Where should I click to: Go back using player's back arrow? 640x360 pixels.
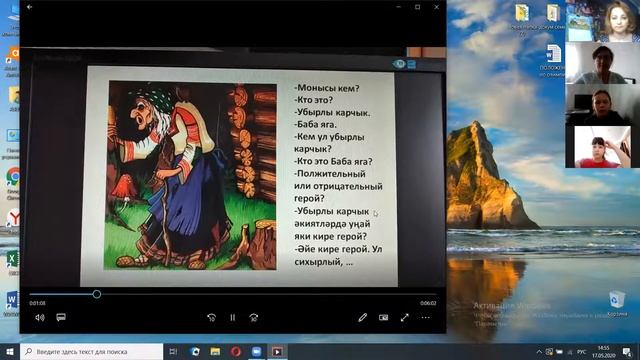pos(29,7)
